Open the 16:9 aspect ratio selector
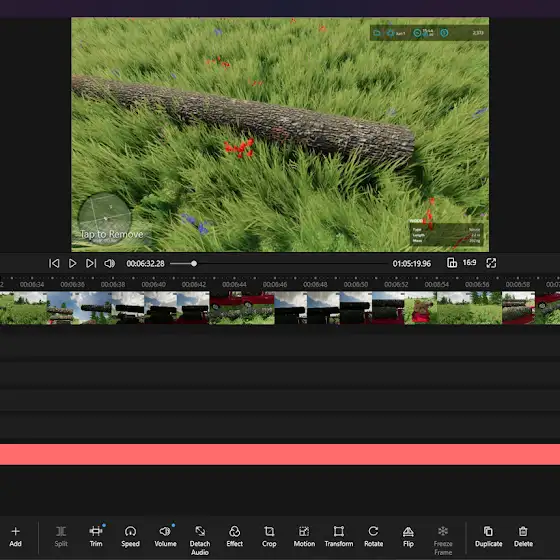560x560 pixels. [469, 263]
